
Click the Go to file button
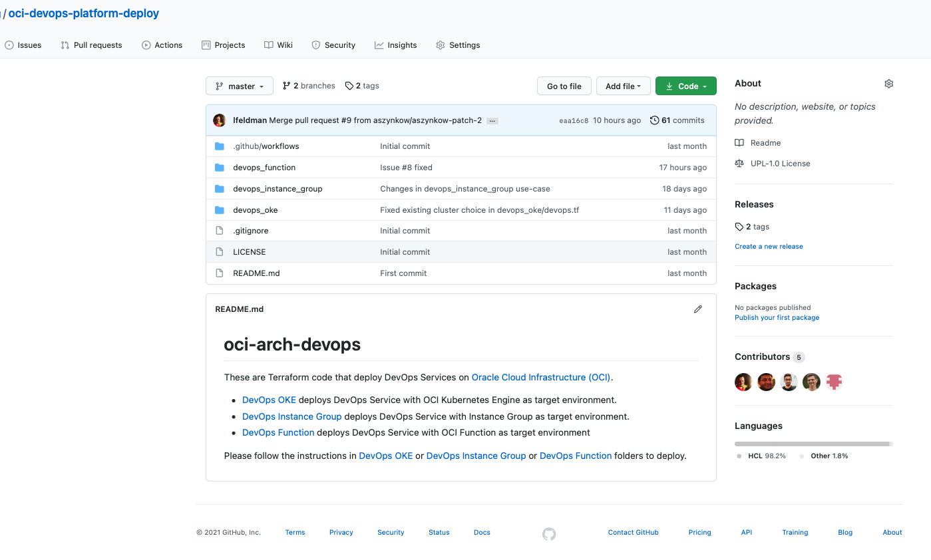point(564,86)
